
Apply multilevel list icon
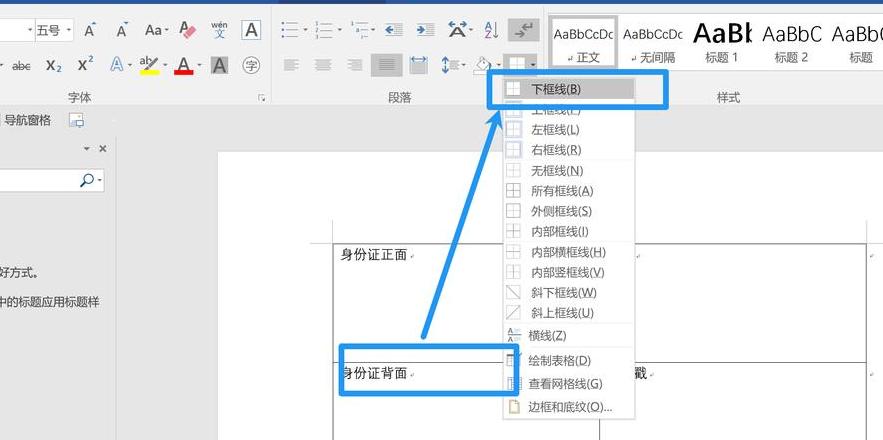pos(359,30)
